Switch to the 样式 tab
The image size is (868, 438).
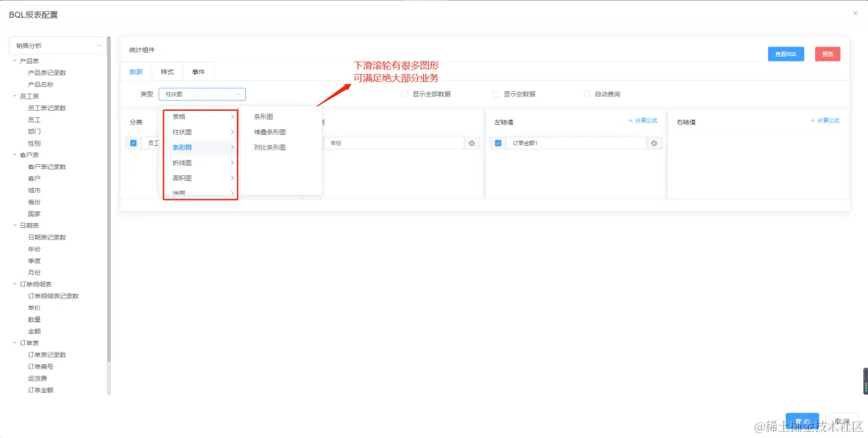click(x=167, y=72)
